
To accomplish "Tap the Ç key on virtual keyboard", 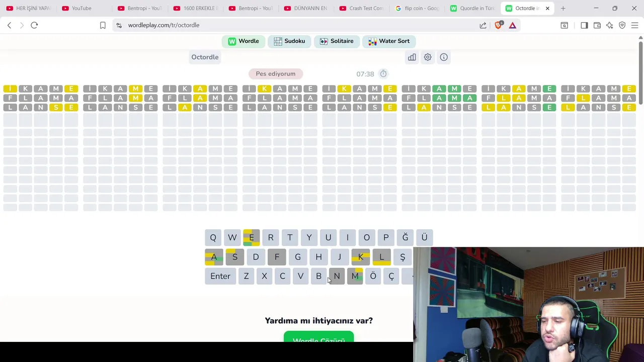I will point(391,276).
